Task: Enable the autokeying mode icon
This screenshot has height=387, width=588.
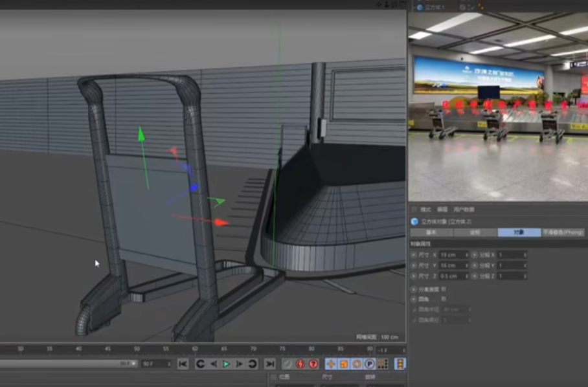Action: tap(313, 364)
